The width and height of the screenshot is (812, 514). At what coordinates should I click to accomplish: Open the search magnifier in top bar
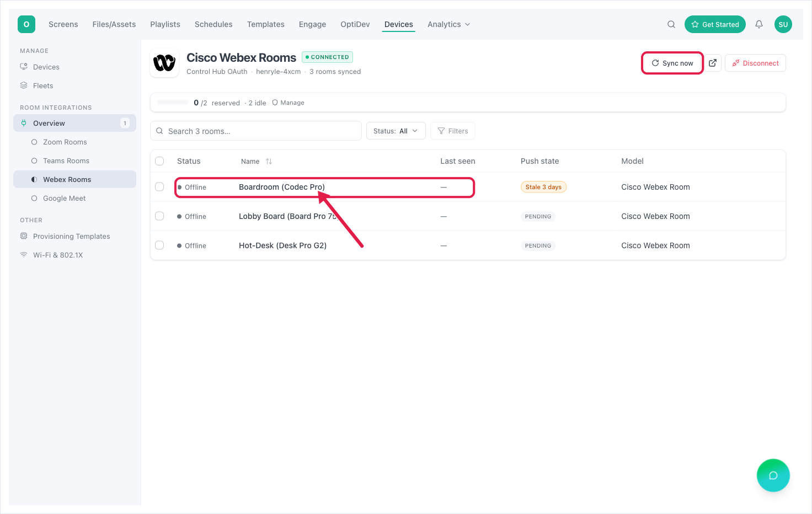pyautogui.click(x=671, y=24)
